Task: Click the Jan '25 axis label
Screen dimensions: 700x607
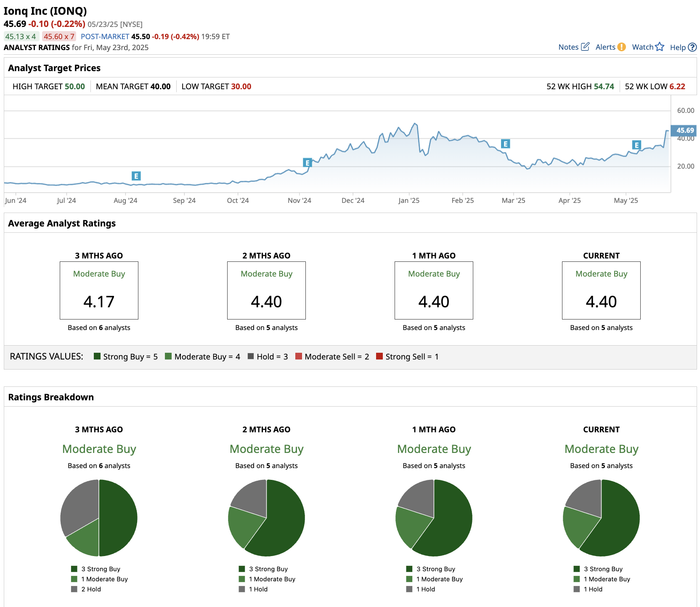Action: pos(409,200)
